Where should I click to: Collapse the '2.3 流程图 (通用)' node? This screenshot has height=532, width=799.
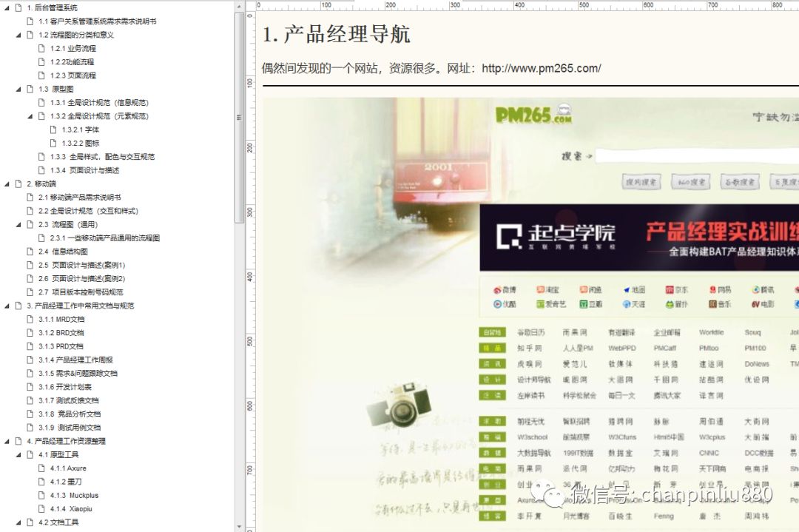coord(18,224)
